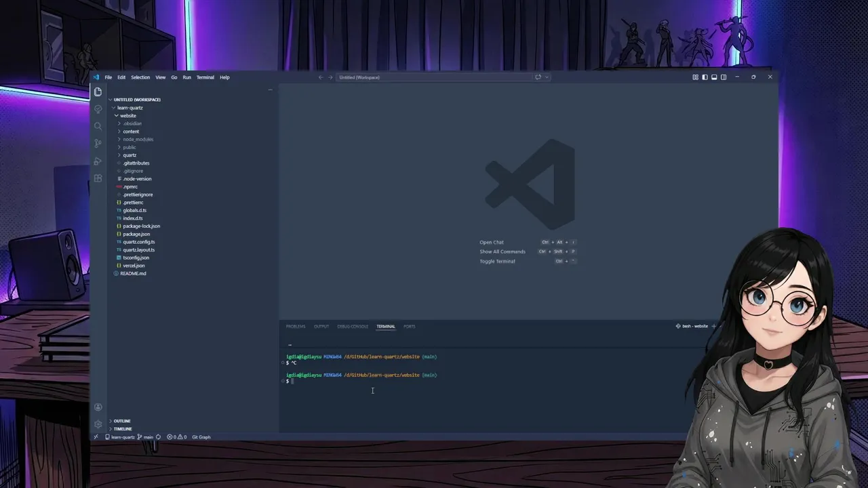This screenshot has height=488, width=868.
Task: Collapse the website folder
Action: click(127, 115)
